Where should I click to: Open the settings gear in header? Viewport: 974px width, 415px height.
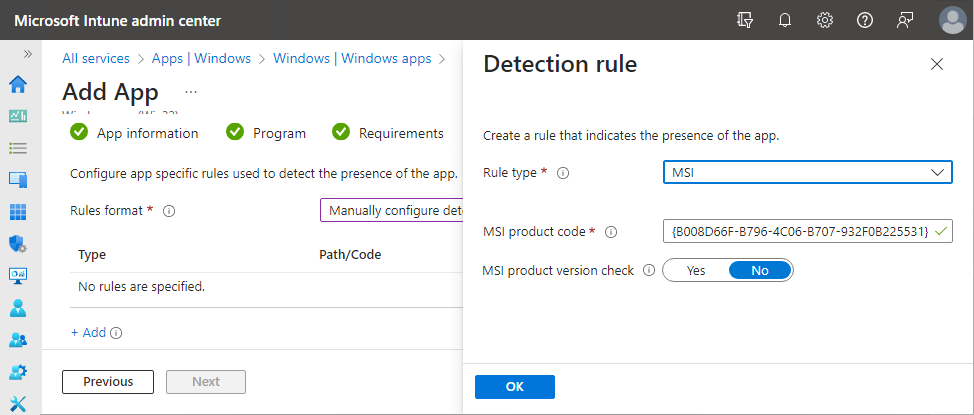[824, 21]
